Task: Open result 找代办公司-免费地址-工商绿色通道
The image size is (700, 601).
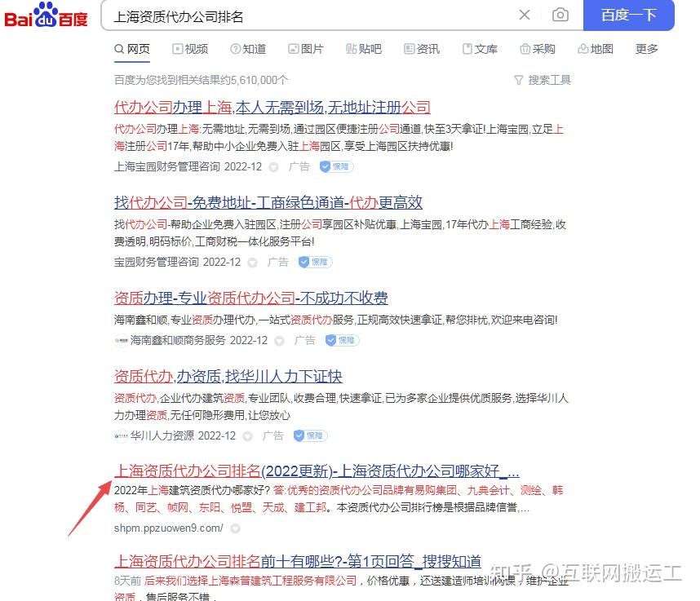Action: [x=268, y=203]
